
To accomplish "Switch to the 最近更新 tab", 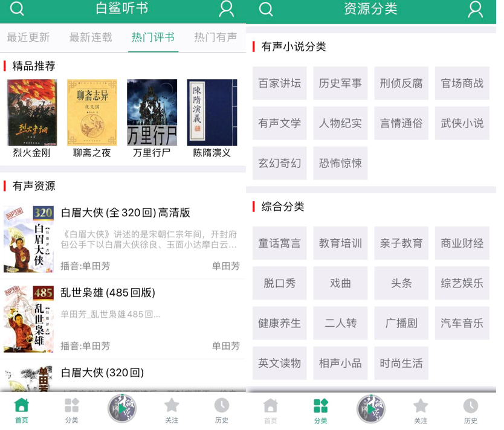I will click(28, 37).
